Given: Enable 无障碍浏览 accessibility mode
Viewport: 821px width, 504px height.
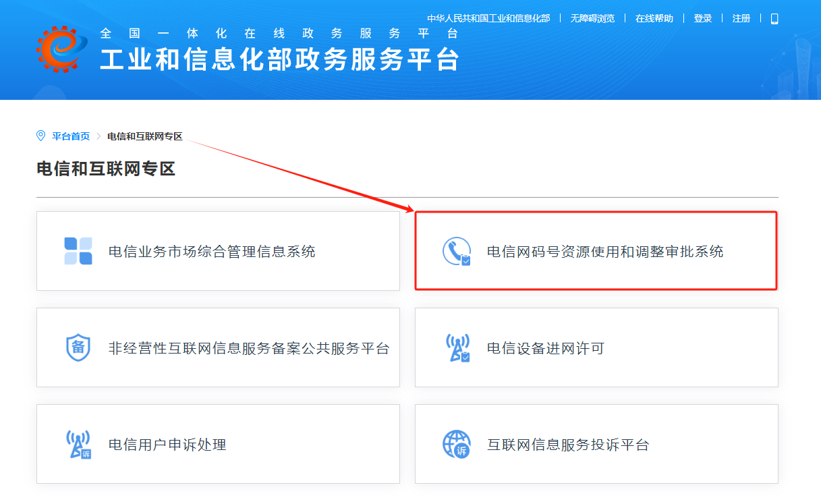Looking at the screenshot, I should [x=592, y=18].
